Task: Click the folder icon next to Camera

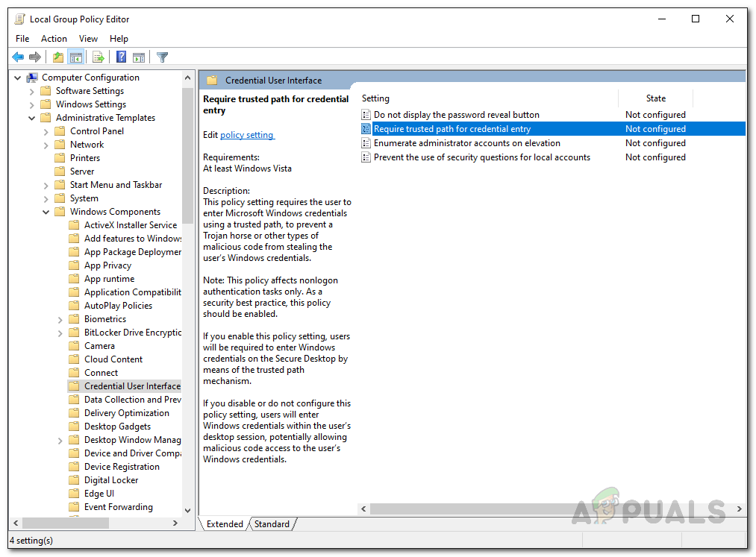Action: (x=74, y=346)
